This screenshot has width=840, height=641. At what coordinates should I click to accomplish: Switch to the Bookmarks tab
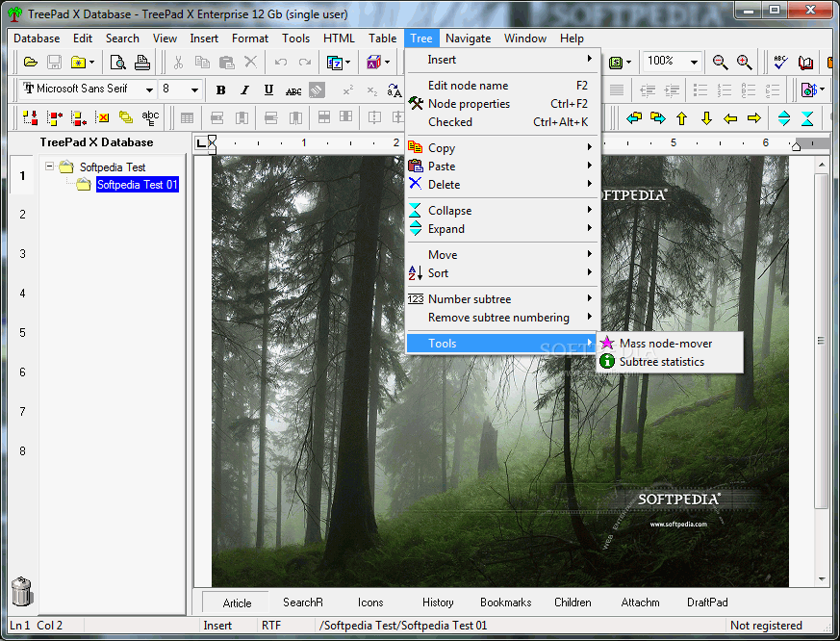[x=505, y=603]
